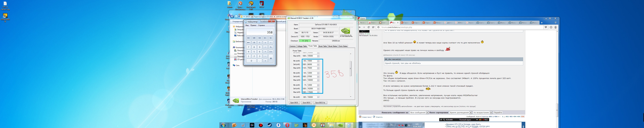This screenshot has height=128, width=644.
Task: Click the MC memory button in Calculator
Action: [x=248, y=38]
